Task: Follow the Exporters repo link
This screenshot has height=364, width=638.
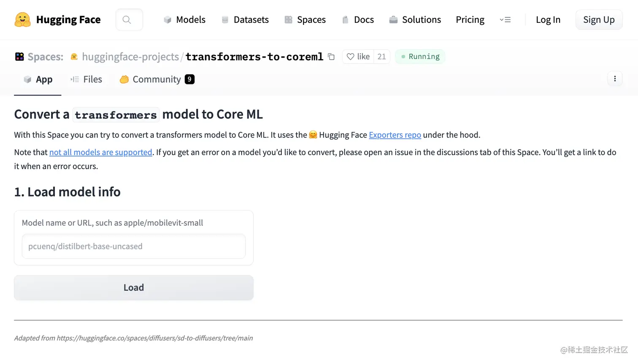Action: pos(395,135)
